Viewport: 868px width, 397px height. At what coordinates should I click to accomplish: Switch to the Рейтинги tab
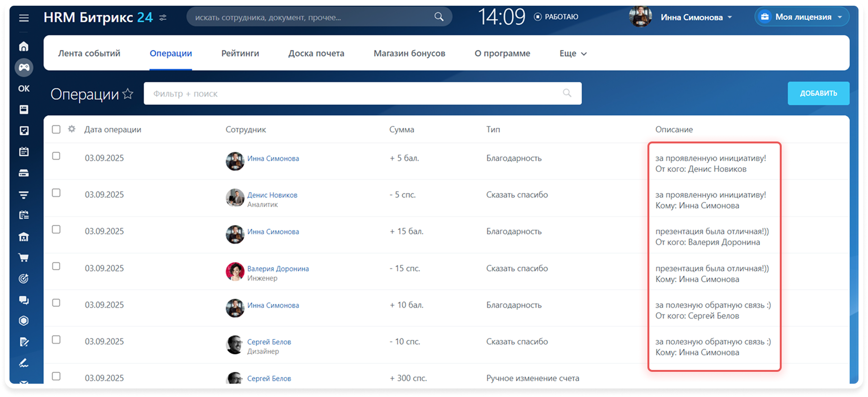(x=240, y=54)
